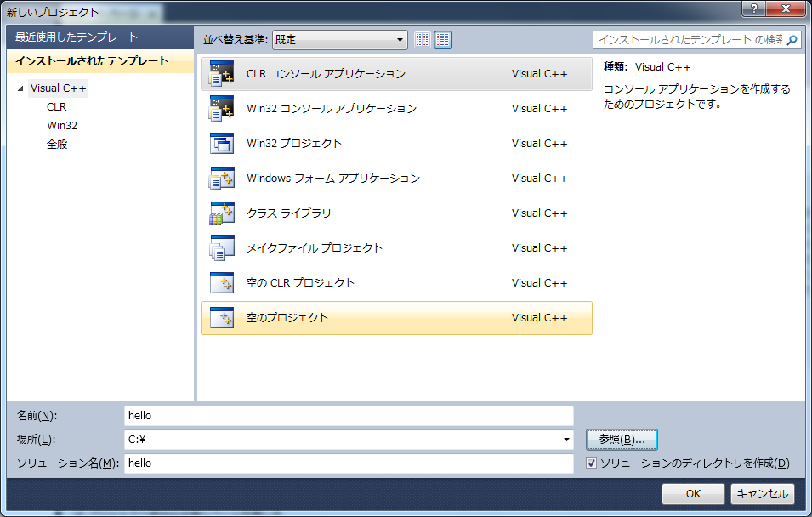Screen dimensions: 812x517
Task: Select クラス ライブラリ template name
Action: coord(288,213)
